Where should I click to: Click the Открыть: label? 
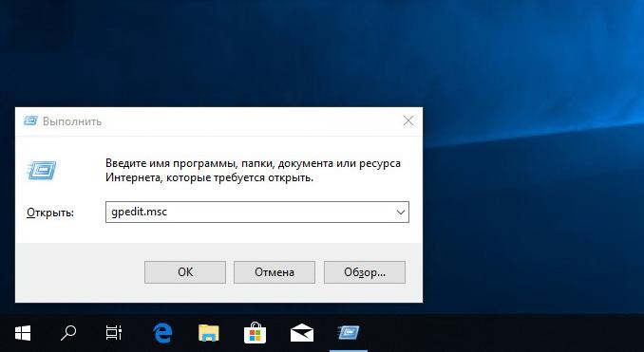point(50,213)
